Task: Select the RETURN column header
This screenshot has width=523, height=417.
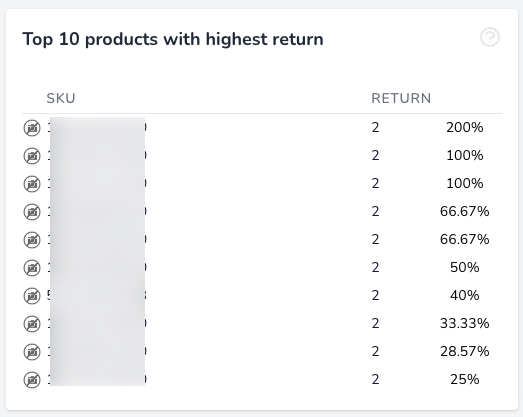Action: (x=401, y=98)
